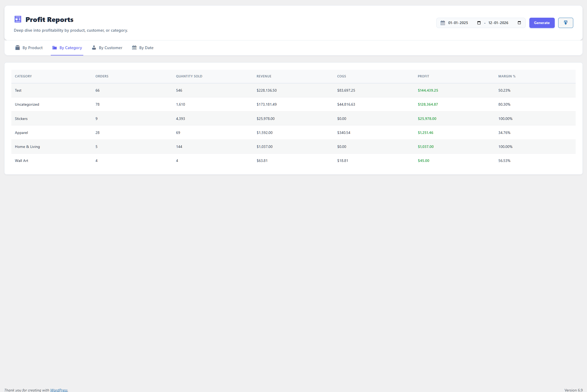Click the end date 12-01-2026 field
This screenshot has width=587, height=392.
click(x=498, y=23)
